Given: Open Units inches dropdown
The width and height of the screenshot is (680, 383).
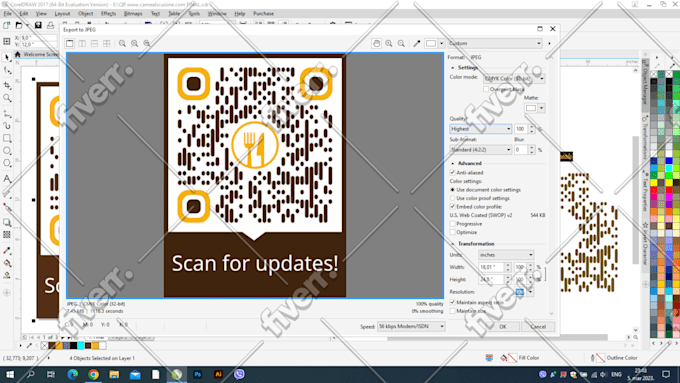Looking at the screenshot, I should [x=506, y=255].
